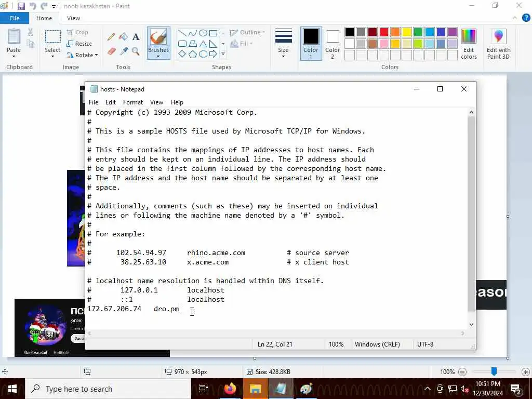Open Notepad Help menu
532x399 pixels.
click(177, 102)
